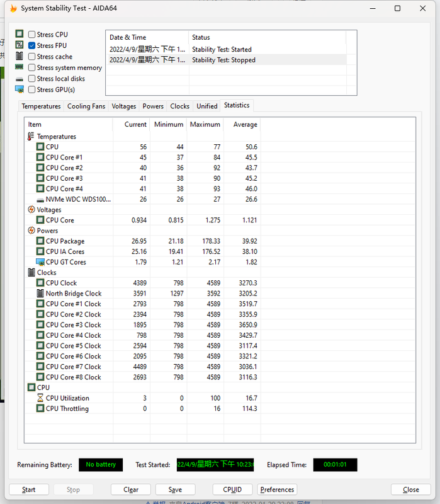The height and width of the screenshot is (504, 440).
Task: Toggle the Stress system memory checkbox
Action: point(31,67)
